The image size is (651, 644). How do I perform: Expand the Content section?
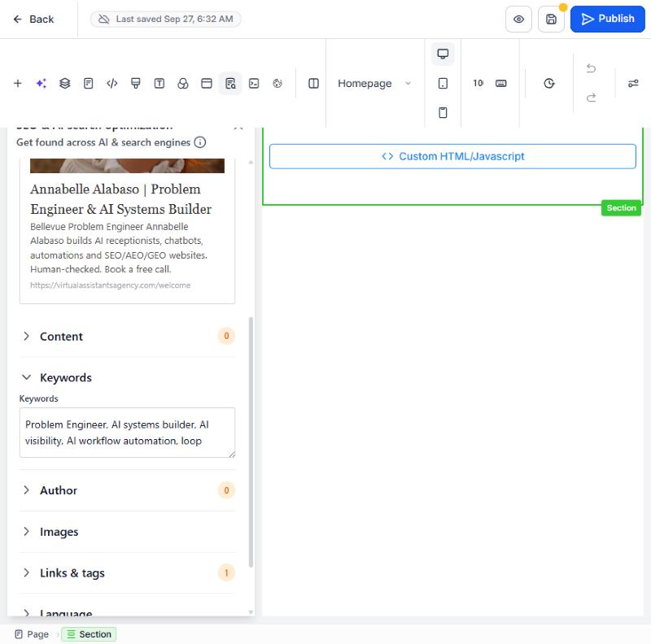tap(127, 336)
